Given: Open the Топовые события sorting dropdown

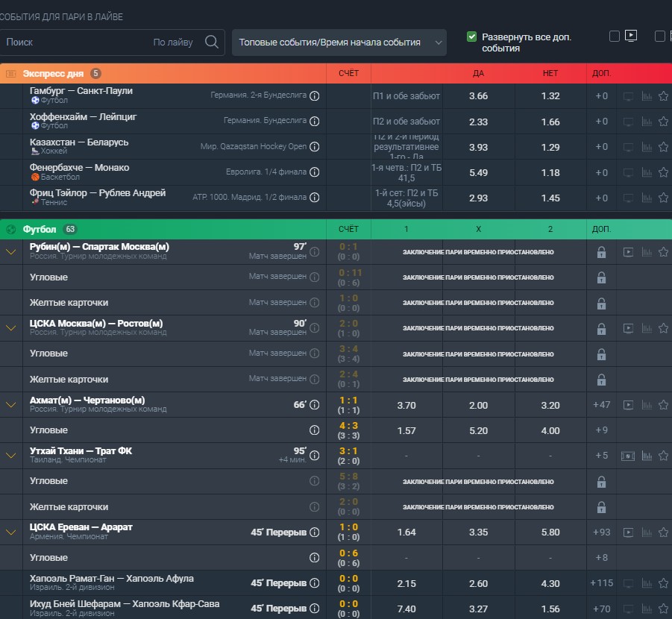Looking at the screenshot, I should tap(339, 43).
